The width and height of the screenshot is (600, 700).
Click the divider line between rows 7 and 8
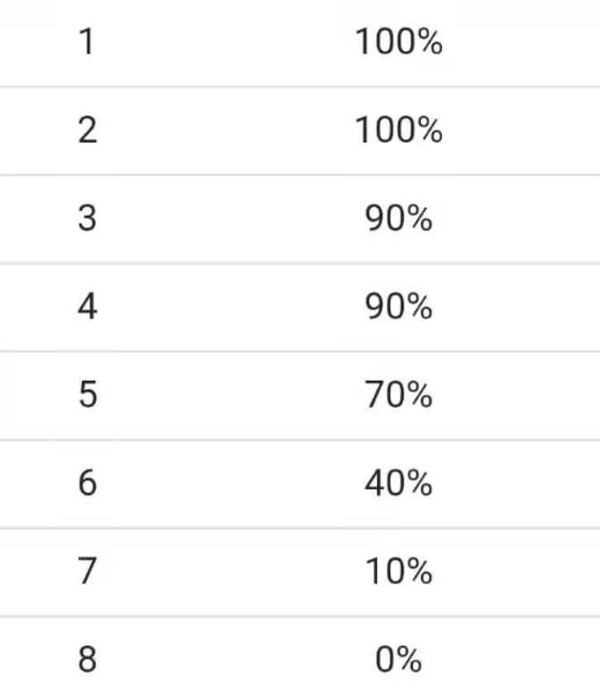pyautogui.click(x=300, y=616)
